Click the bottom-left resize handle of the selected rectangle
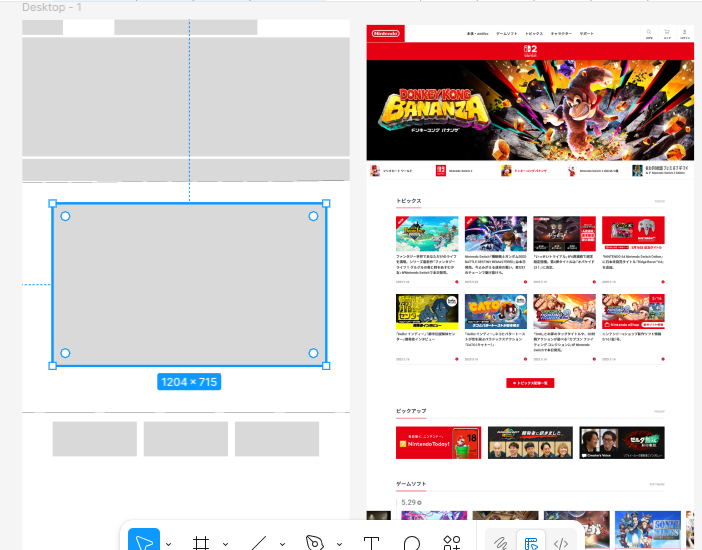 pyautogui.click(x=52, y=366)
